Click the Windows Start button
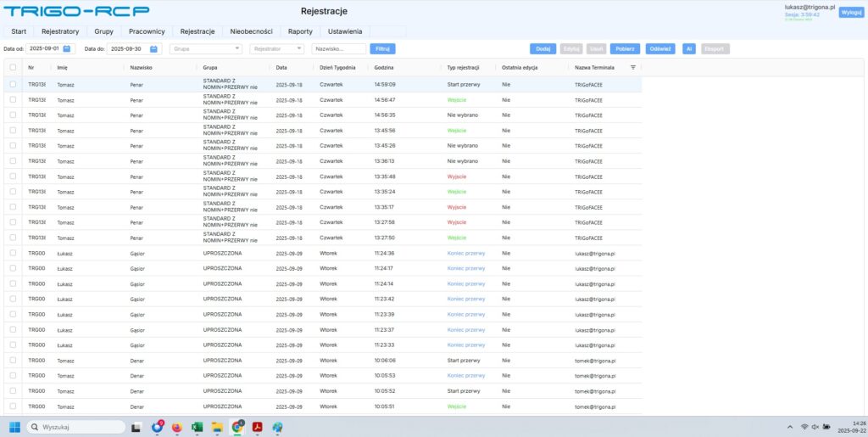This screenshot has width=868, height=437. coord(14,427)
